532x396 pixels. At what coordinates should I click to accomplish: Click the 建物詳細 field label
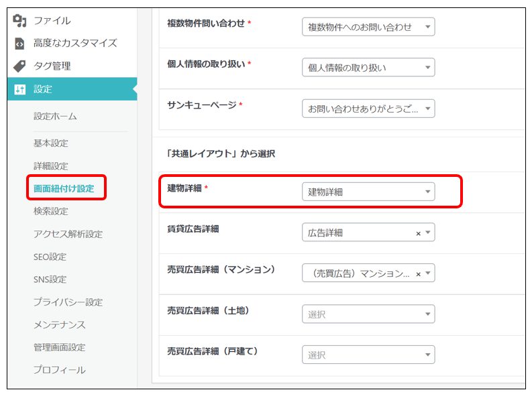[184, 188]
